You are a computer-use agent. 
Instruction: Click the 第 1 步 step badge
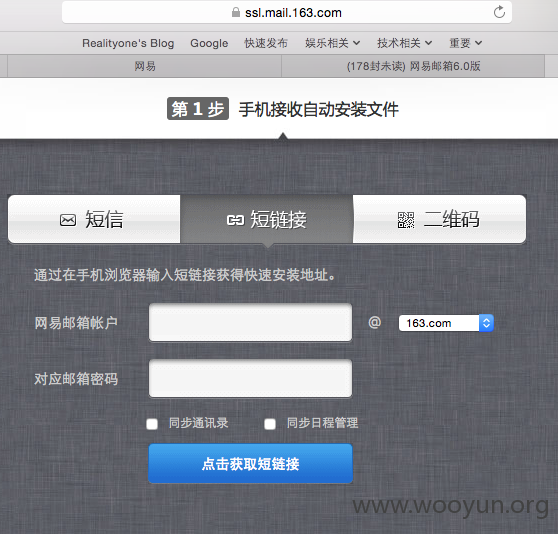(198, 109)
